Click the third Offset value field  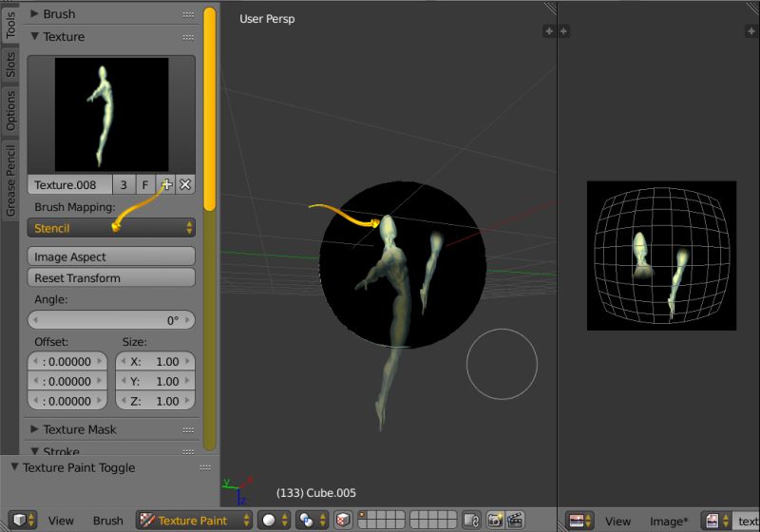point(67,401)
